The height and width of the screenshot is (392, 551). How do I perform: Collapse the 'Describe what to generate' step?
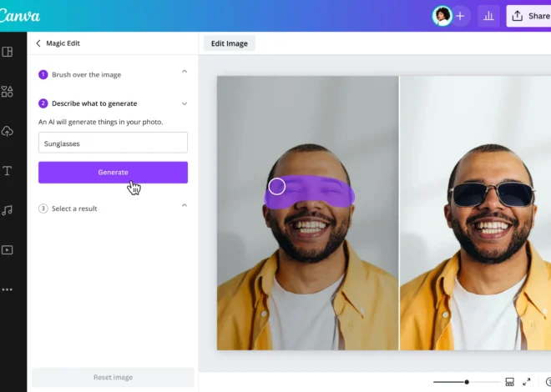[185, 103]
